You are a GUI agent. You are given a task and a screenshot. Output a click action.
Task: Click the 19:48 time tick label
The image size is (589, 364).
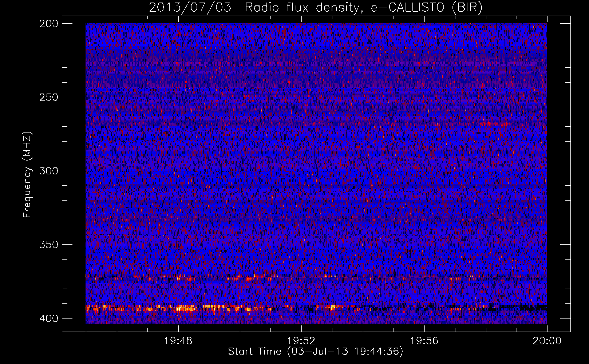(x=178, y=341)
